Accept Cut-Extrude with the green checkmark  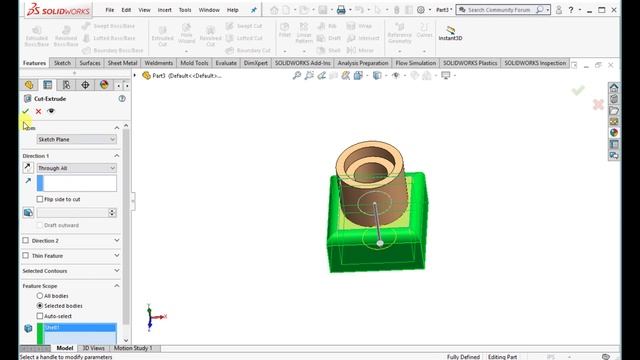26,111
